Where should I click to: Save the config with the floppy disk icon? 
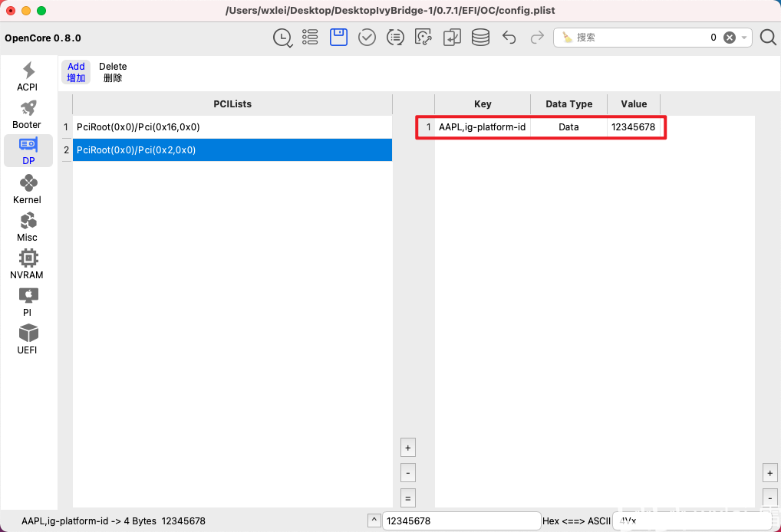338,38
